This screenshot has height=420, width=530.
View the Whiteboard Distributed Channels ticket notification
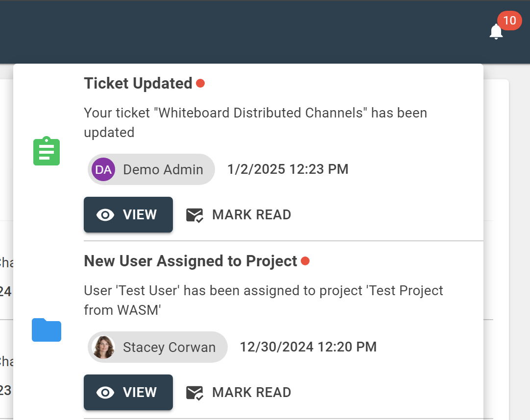(128, 215)
